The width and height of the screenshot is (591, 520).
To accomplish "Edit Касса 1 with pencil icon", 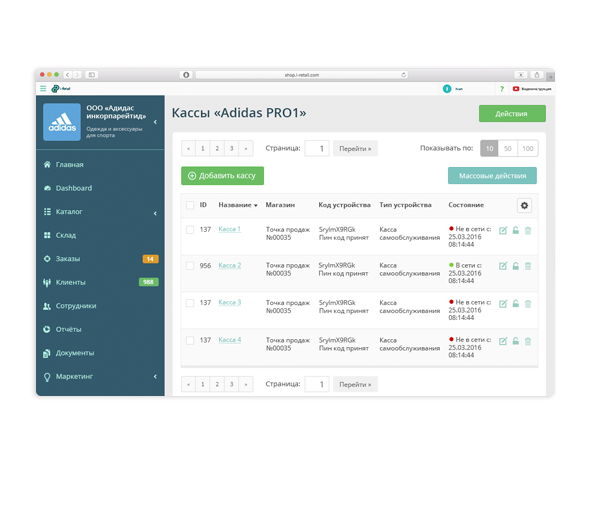I will point(503,231).
